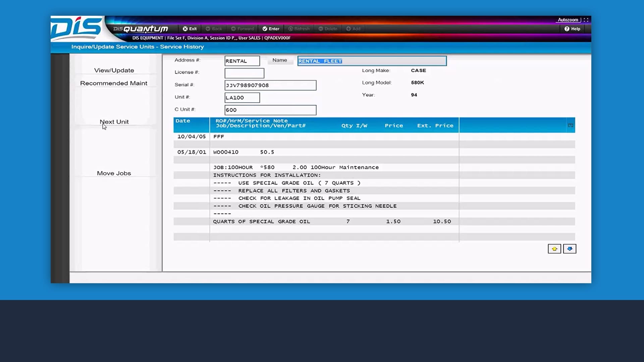This screenshot has width=644, height=362.
Task: Select the 10/04/05 date cell
Action: point(192,136)
